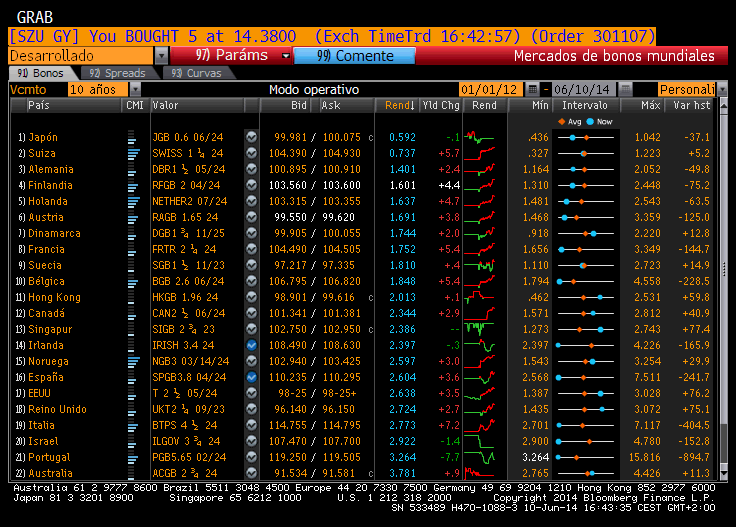The height and width of the screenshot is (527, 736).
Task: Click the check icon in the Canadá row
Action: tap(252, 313)
